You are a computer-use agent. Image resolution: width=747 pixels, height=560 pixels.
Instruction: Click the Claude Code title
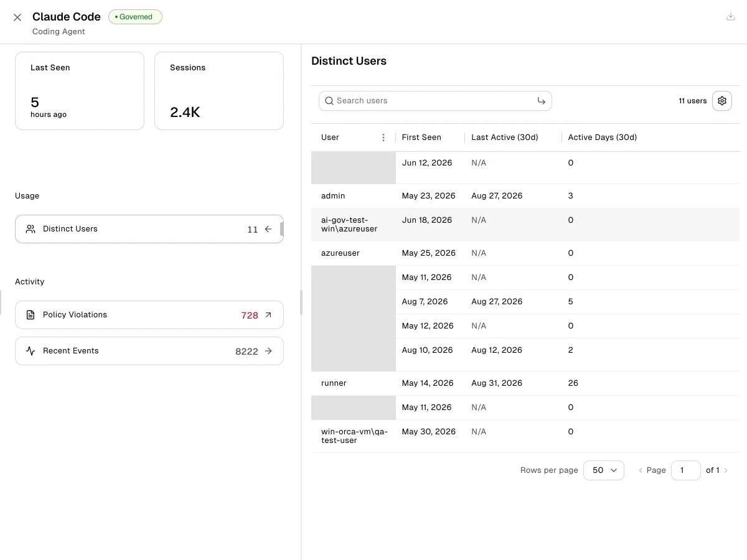tap(67, 17)
